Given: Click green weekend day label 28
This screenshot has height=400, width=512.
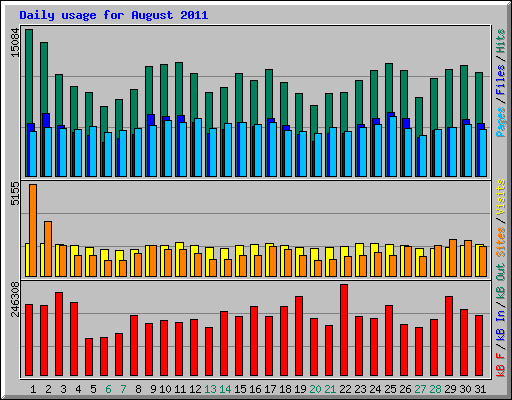Looking at the screenshot, I should click(x=435, y=389).
